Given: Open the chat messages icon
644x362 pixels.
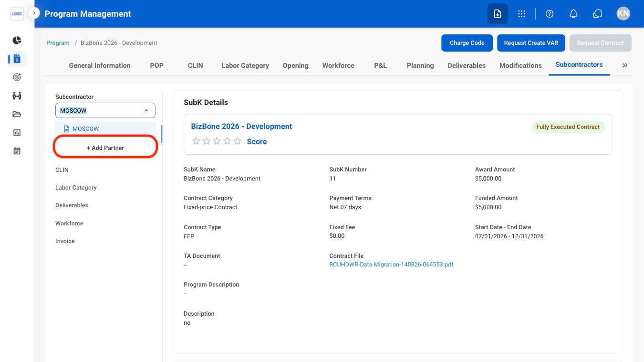Looking at the screenshot, I should click(598, 14).
